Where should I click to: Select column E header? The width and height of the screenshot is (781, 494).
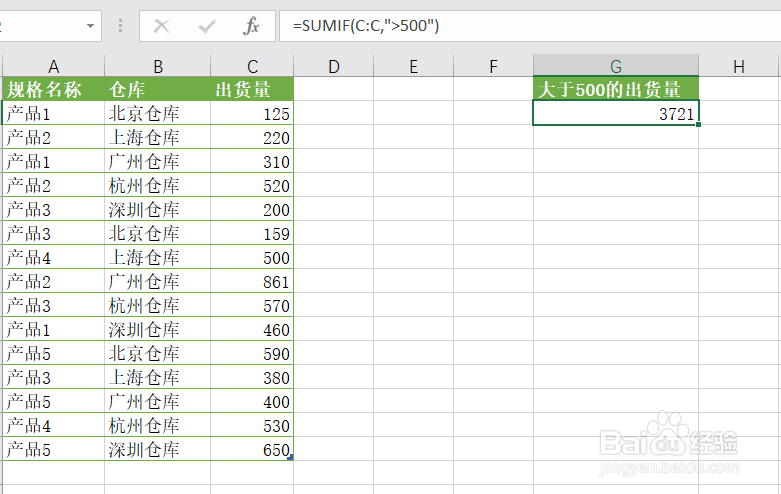[x=413, y=66]
